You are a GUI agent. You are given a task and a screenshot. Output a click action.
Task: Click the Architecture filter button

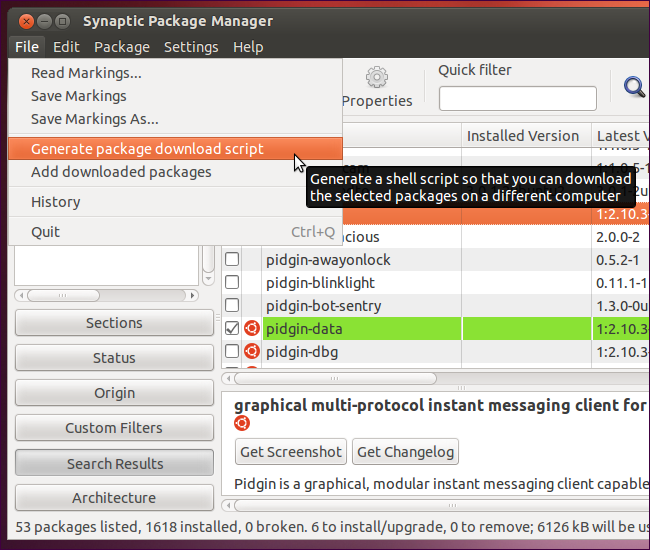click(x=114, y=498)
